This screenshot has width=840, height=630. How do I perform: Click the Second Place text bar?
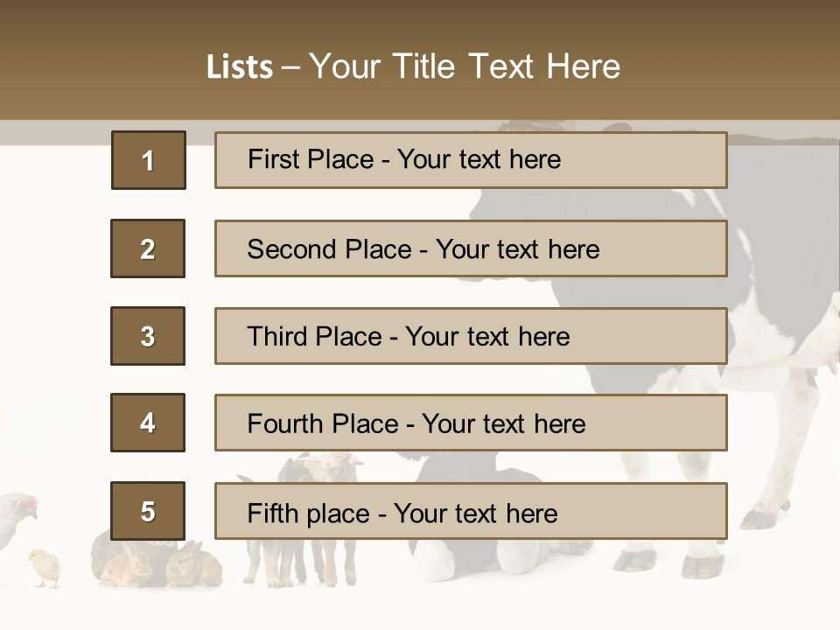pyautogui.click(x=471, y=248)
